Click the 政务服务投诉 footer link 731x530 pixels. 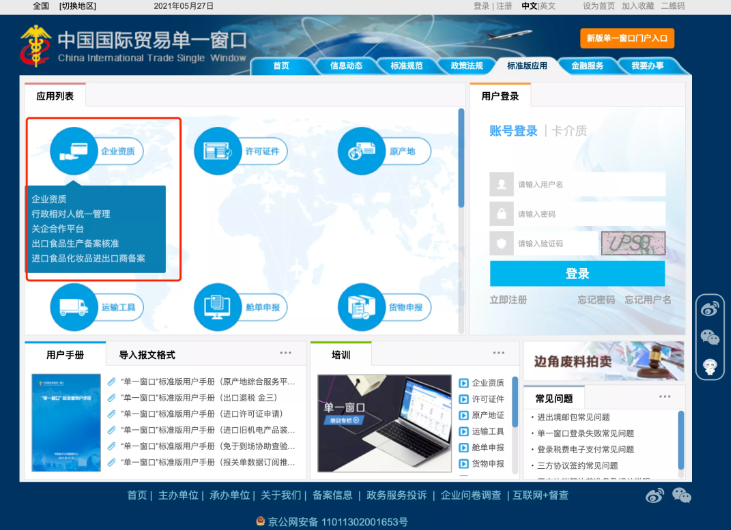pos(396,496)
